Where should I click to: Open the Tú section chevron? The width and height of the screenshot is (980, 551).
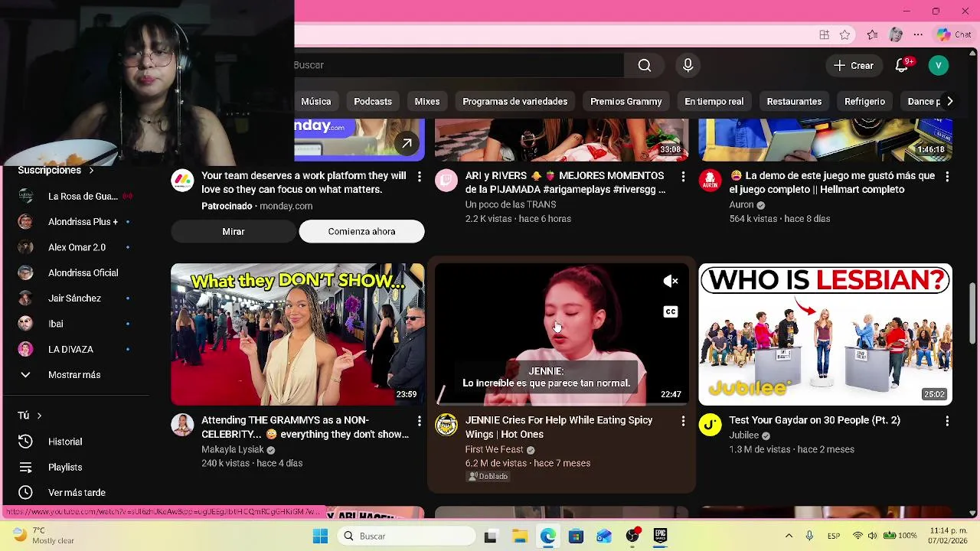coord(39,416)
